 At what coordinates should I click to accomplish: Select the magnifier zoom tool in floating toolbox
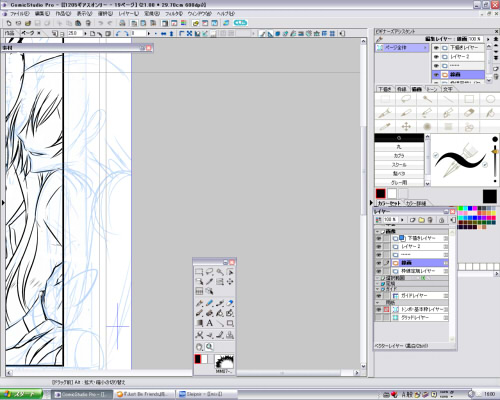tap(209, 347)
